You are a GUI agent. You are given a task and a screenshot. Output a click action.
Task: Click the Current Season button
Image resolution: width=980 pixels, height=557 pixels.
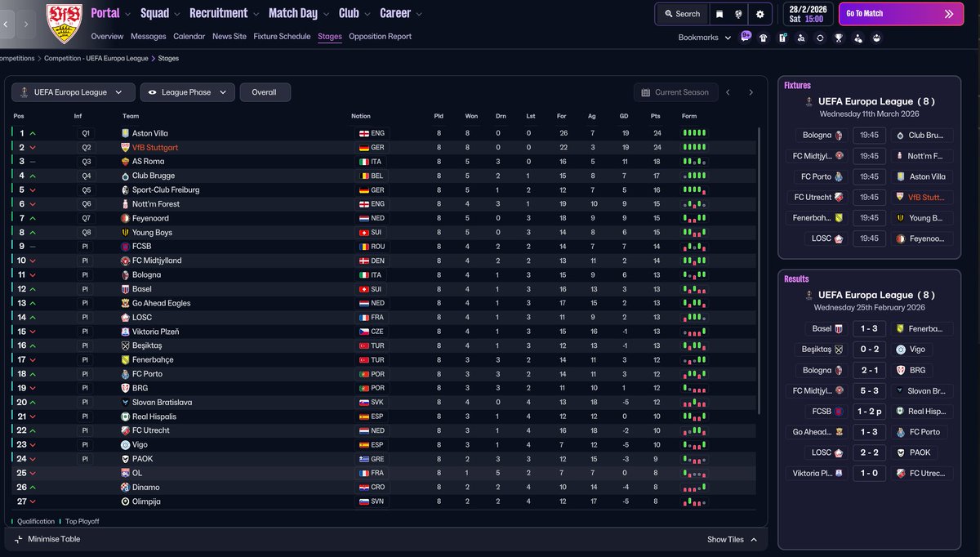click(x=675, y=92)
